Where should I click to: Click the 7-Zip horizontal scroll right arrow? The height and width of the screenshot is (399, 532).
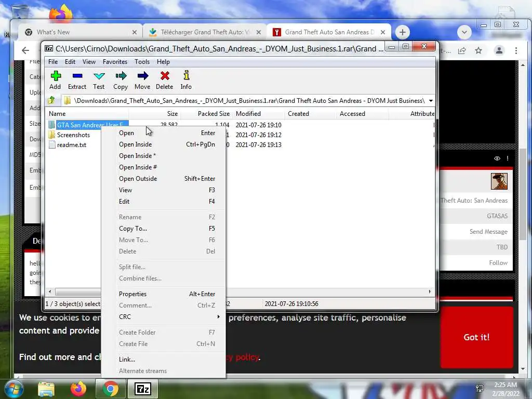pos(430,291)
